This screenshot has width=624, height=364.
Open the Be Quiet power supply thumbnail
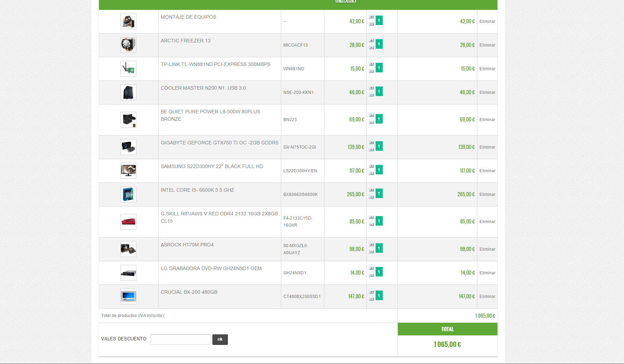pos(128,120)
